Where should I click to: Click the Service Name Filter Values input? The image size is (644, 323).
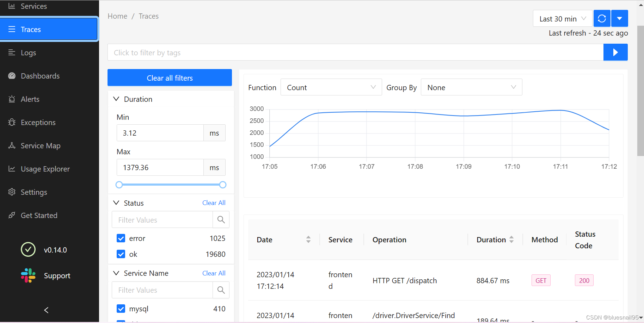point(162,290)
